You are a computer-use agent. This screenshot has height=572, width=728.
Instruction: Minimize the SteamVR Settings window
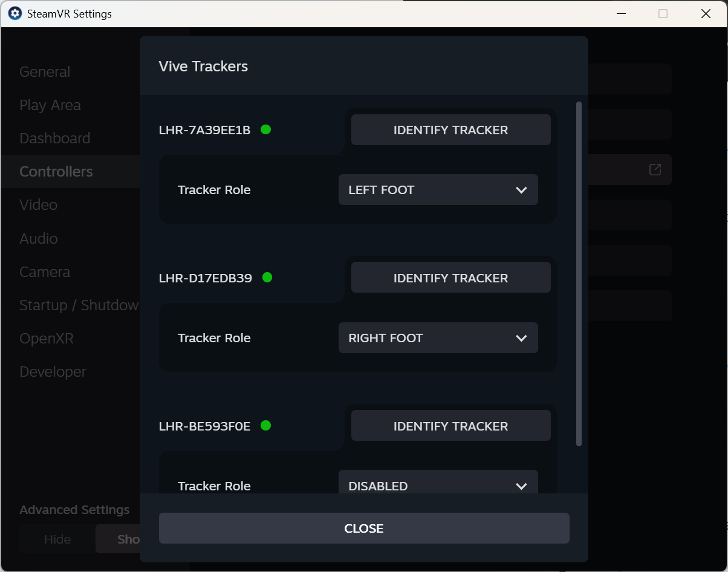pyautogui.click(x=621, y=13)
